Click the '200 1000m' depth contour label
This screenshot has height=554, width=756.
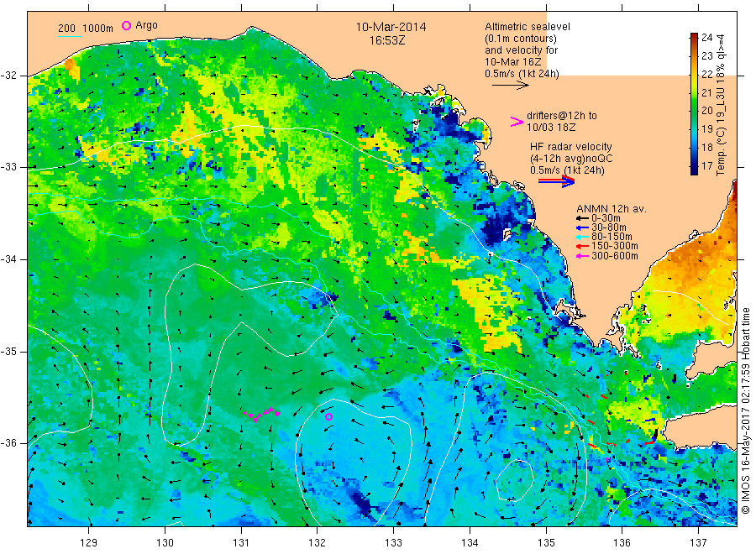[x=86, y=28]
